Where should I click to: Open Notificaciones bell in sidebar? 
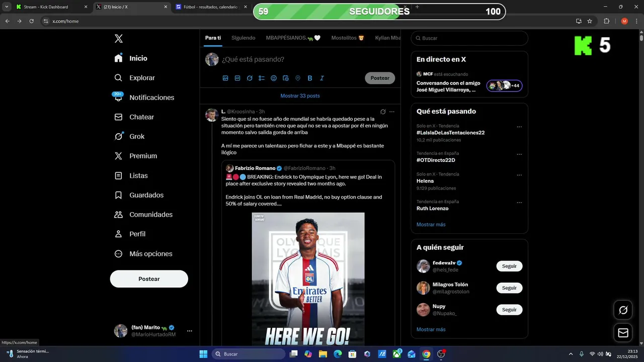point(144,98)
